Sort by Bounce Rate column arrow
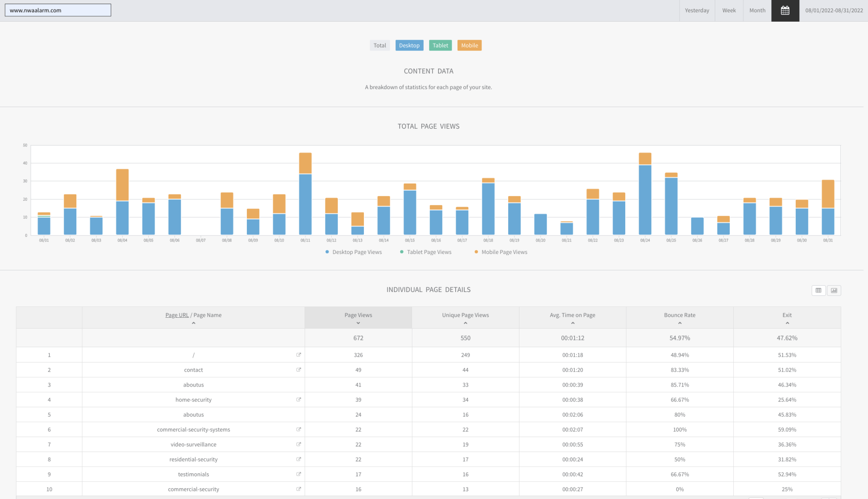The image size is (868, 499). (x=679, y=323)
